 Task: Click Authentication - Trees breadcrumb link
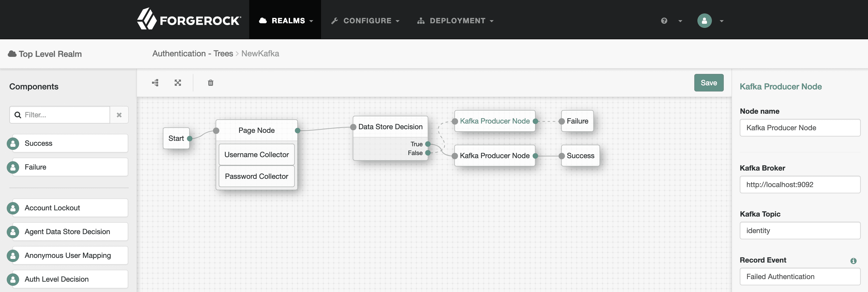192,53
